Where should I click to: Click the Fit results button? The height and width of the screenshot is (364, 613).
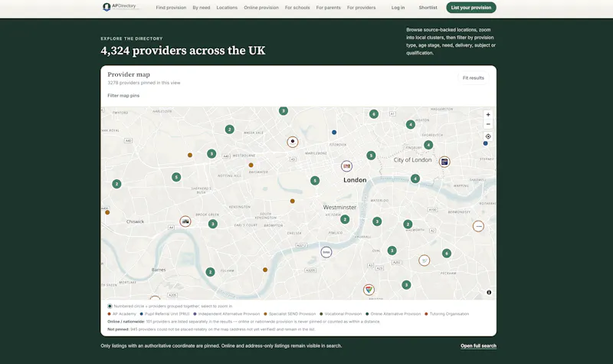click(473, 78)
